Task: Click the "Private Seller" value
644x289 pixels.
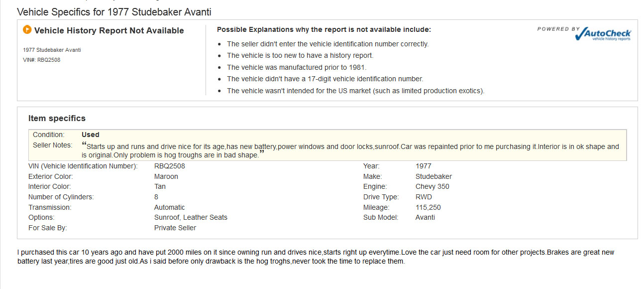Action: (x=175, y=228)
